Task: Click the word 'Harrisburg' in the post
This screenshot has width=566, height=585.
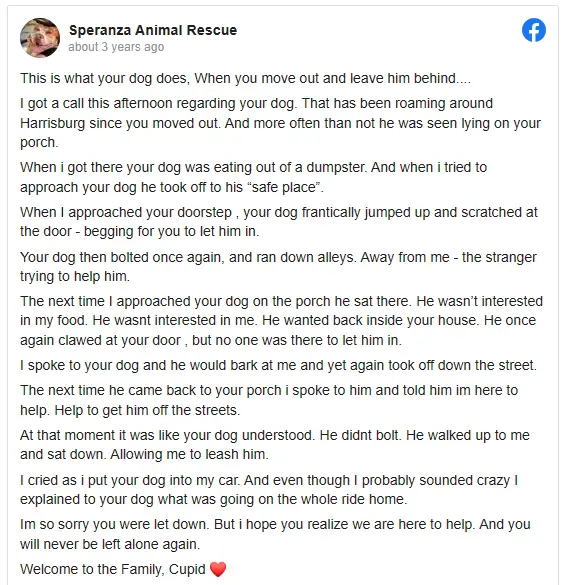Action: [x=53, y=123]
